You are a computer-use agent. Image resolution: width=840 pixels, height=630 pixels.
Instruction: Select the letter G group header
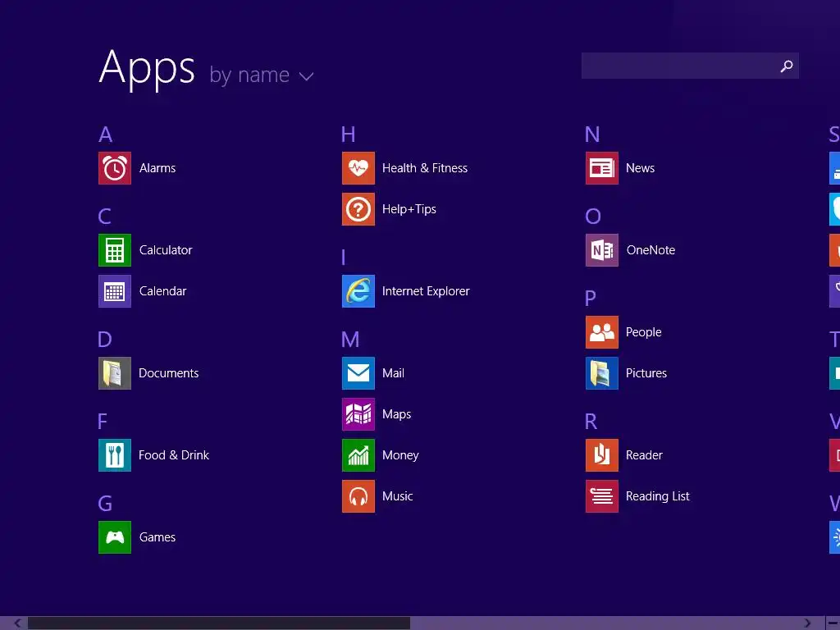[x=105, y=504]
